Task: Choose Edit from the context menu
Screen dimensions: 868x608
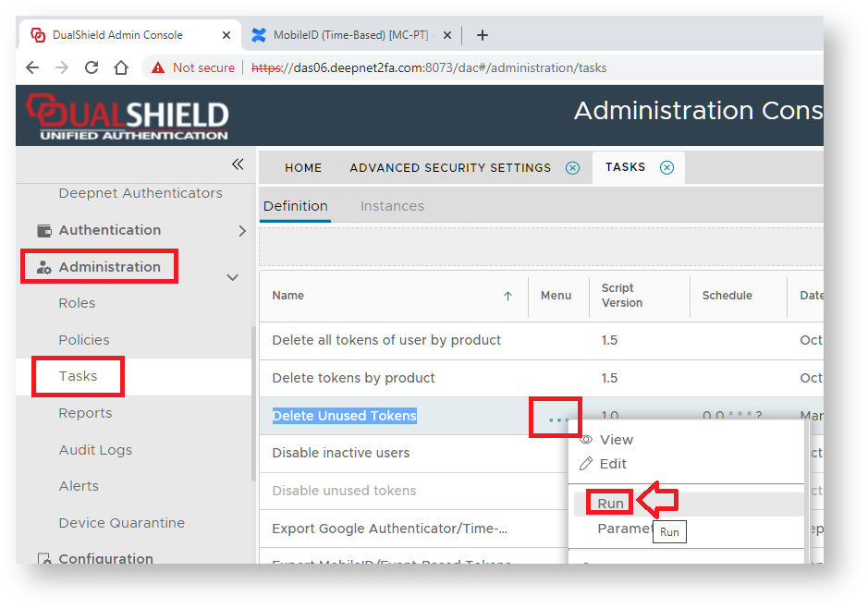Action: tap(613, 464)
